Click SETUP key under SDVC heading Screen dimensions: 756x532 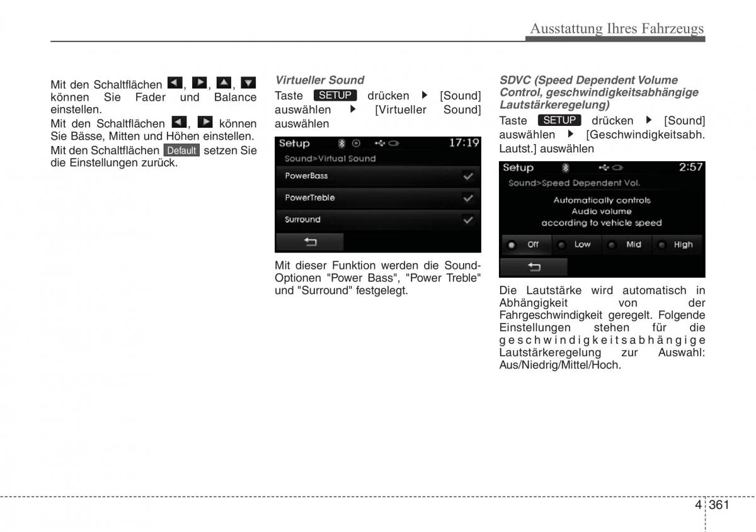coord(559,120)
